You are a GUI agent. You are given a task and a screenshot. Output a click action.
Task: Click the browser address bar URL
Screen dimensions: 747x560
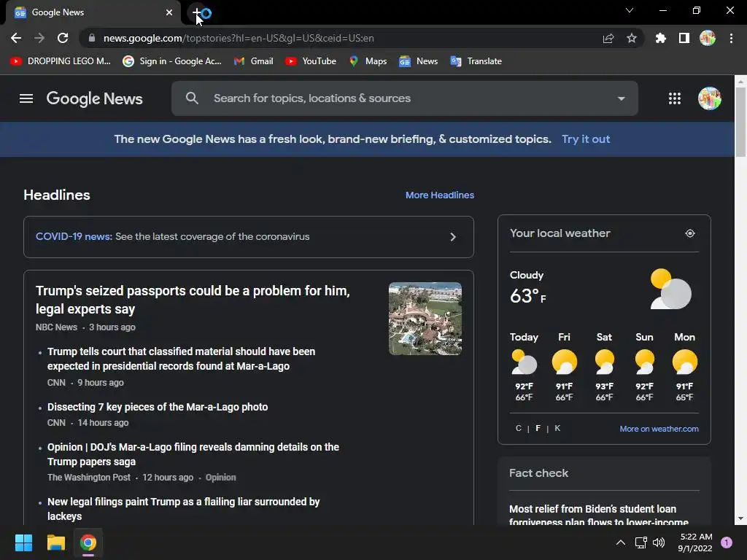click(239, 38)
